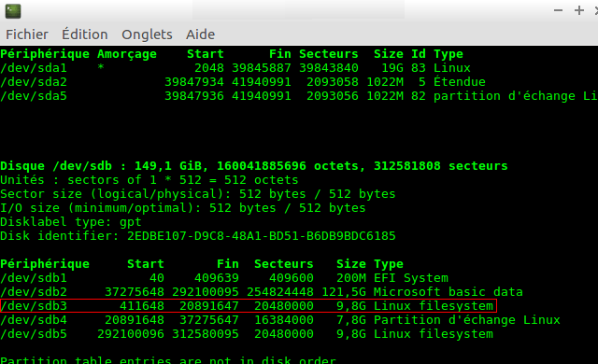Click the /dev/sdb5 Linux filesystem line

tap(247, 334)
